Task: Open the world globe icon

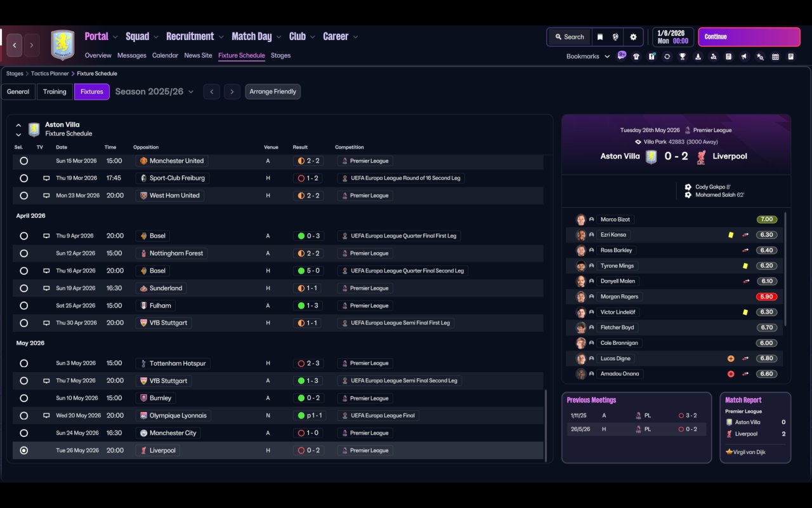Action: coord(615,37)
